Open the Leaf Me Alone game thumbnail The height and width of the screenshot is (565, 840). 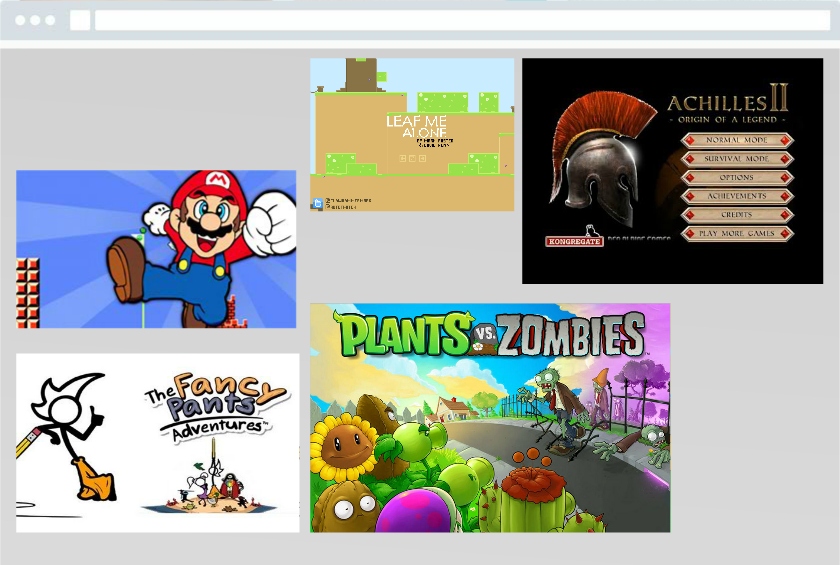(x=412, y=134)
